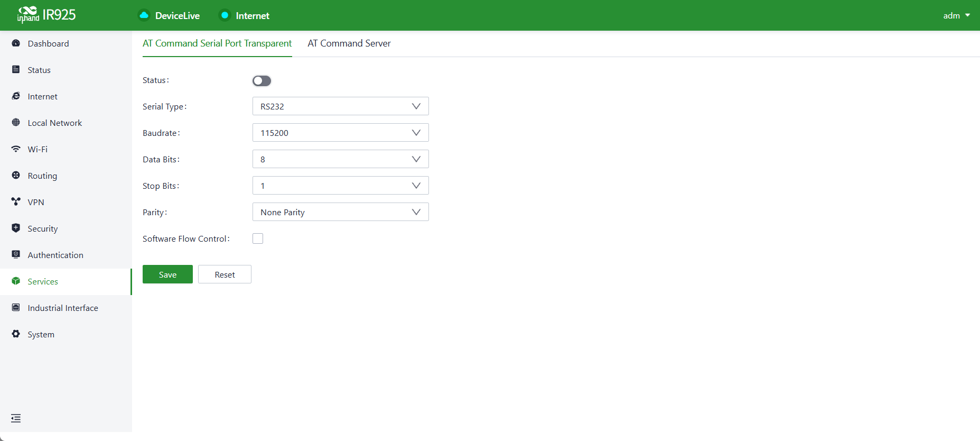Click the DeviceLive cloud status icon
The height and width of the screenshot is (441, 980).
144,15
